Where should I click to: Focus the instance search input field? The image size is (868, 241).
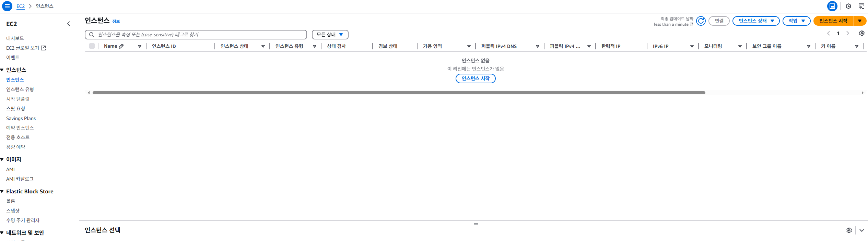point(196,35)
